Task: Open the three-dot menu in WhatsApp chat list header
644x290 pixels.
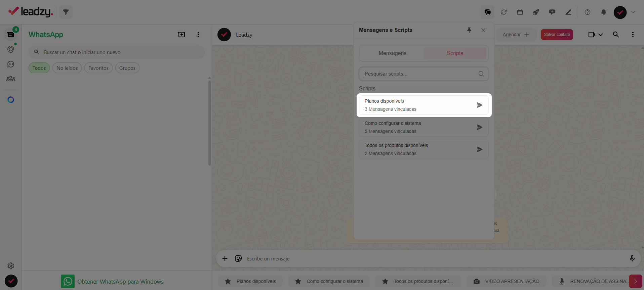Action: [198, 35]
